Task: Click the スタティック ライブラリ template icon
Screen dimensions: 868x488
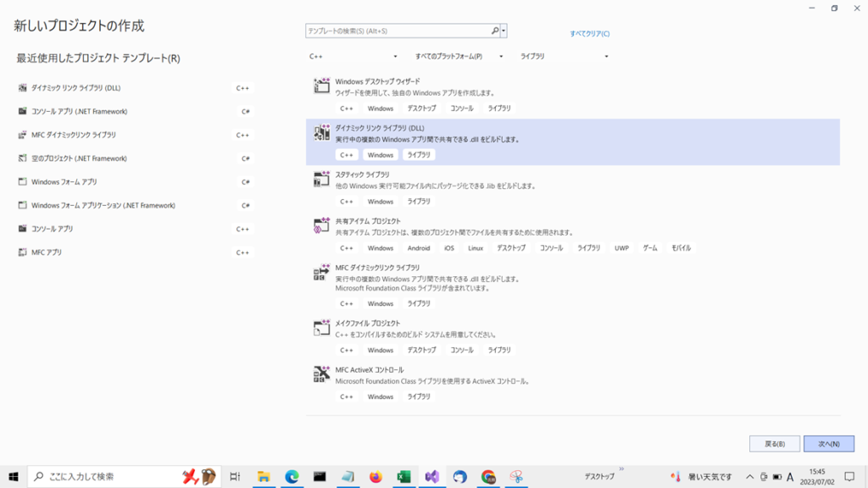Action: 321,179
